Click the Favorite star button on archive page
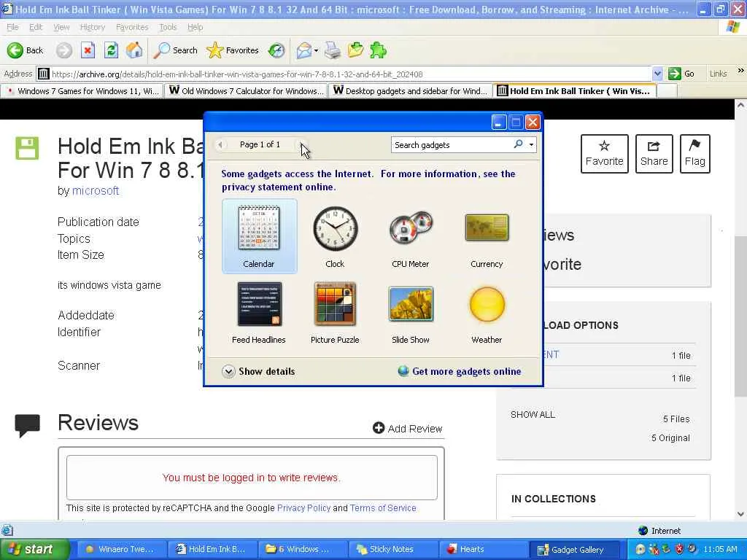Screen dimensions: 747x560 [x=605, y=154]
